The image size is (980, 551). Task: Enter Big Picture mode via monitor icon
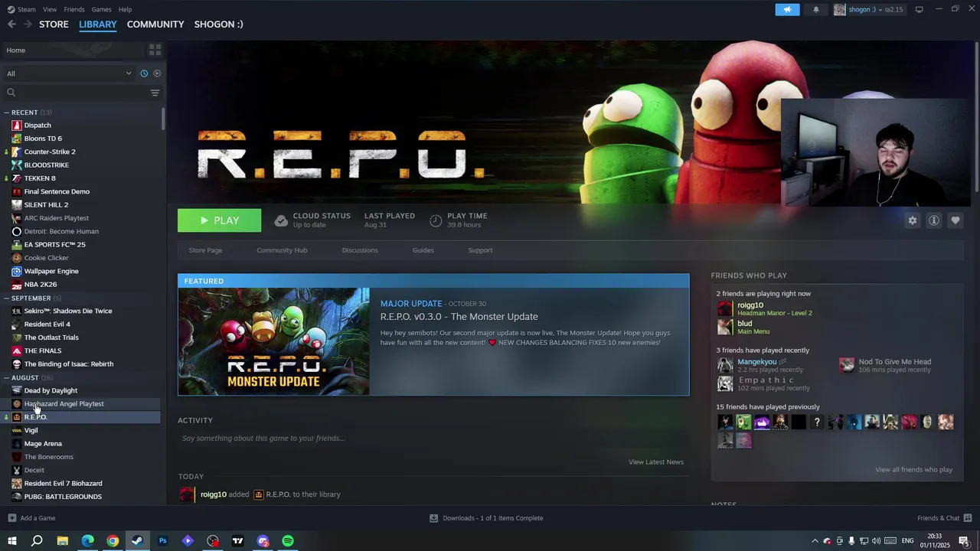tap(919, 9)
